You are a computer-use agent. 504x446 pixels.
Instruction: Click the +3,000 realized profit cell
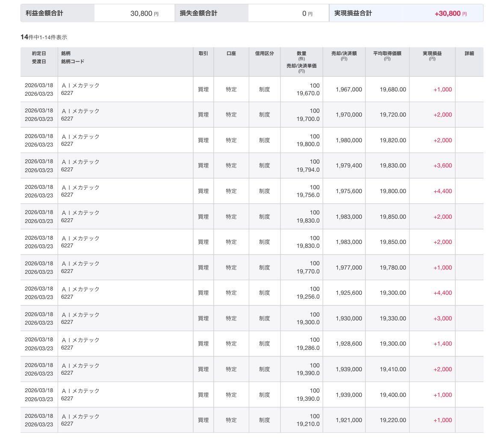pos(442,319)
